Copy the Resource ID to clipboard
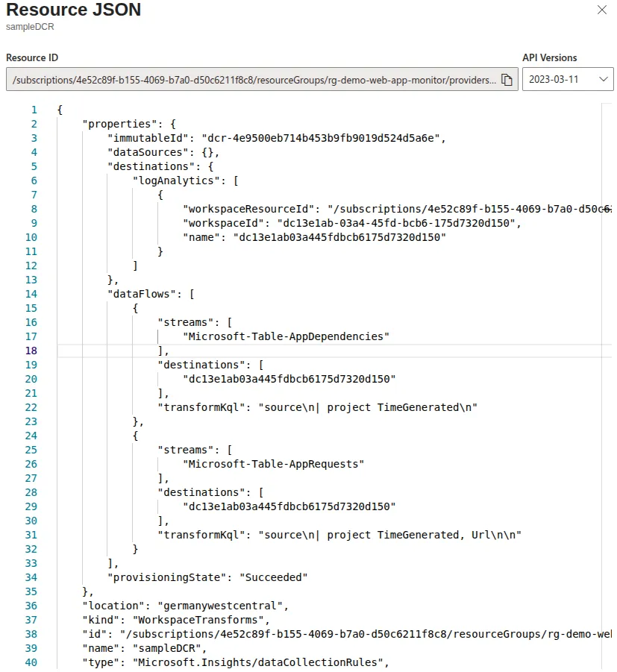The image size is (617, 672). tap(507, 80)
